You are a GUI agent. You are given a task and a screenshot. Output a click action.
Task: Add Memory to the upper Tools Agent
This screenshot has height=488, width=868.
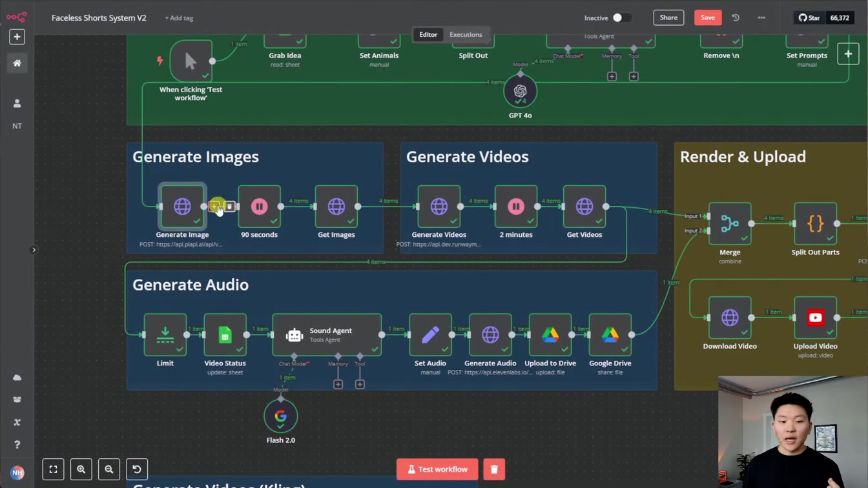tap(612, 76)
